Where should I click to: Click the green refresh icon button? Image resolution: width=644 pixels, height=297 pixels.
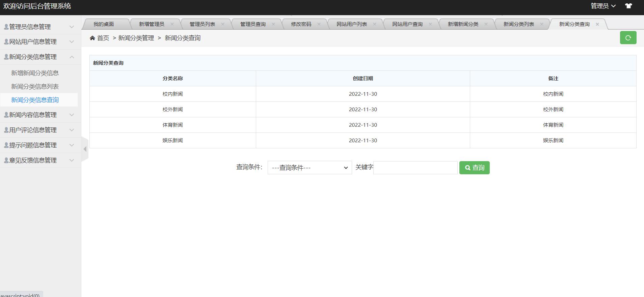click(628, 38)
